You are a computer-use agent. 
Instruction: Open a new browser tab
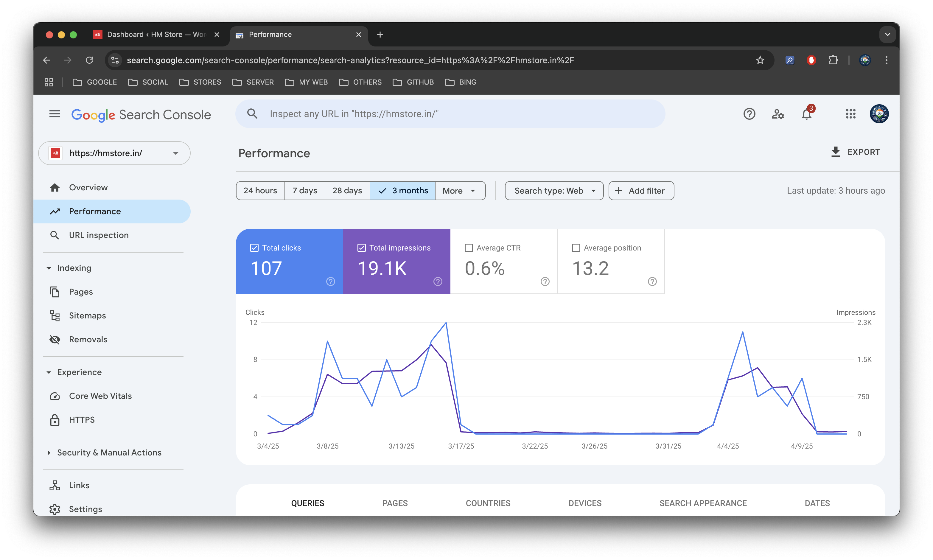tap(380, 35)
